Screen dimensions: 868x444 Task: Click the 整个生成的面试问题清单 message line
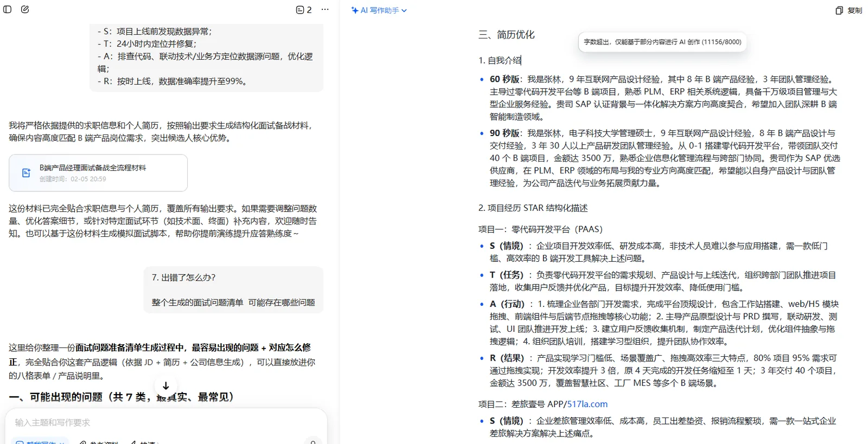233,303
